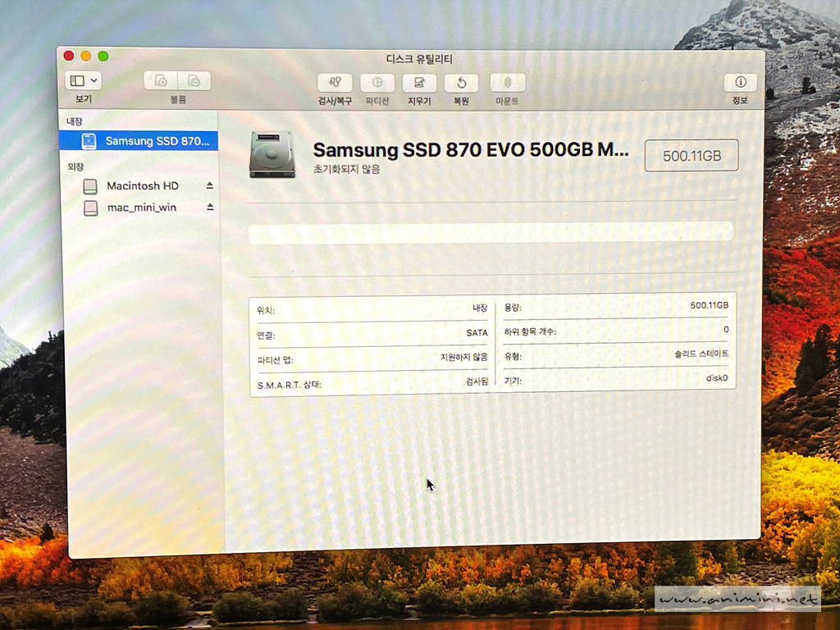840x630 pixels.
Task: Click the Samsung SSD 870 EVO title text
Action: [470, 150]
